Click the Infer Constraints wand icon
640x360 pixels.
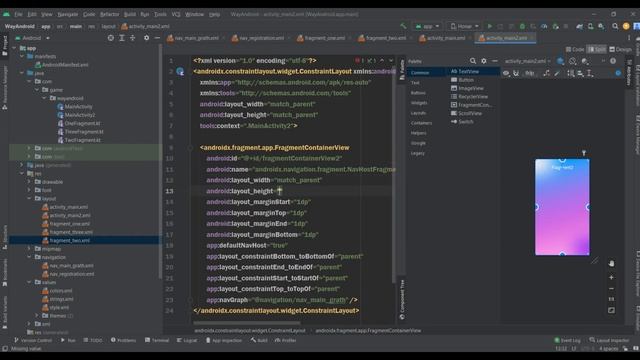pos(557,73)
